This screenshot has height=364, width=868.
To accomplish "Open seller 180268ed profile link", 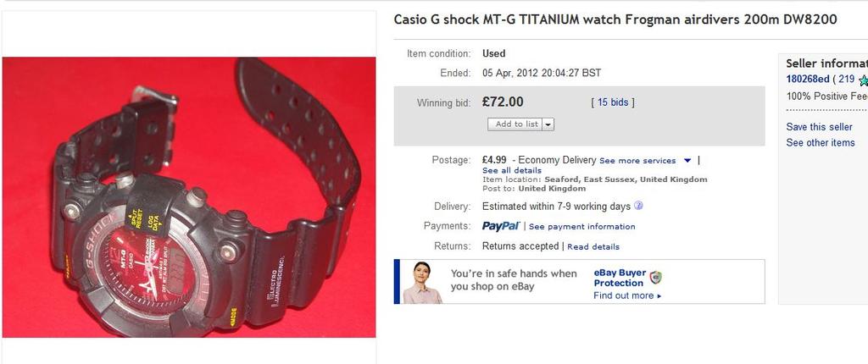I will [808, 80].
